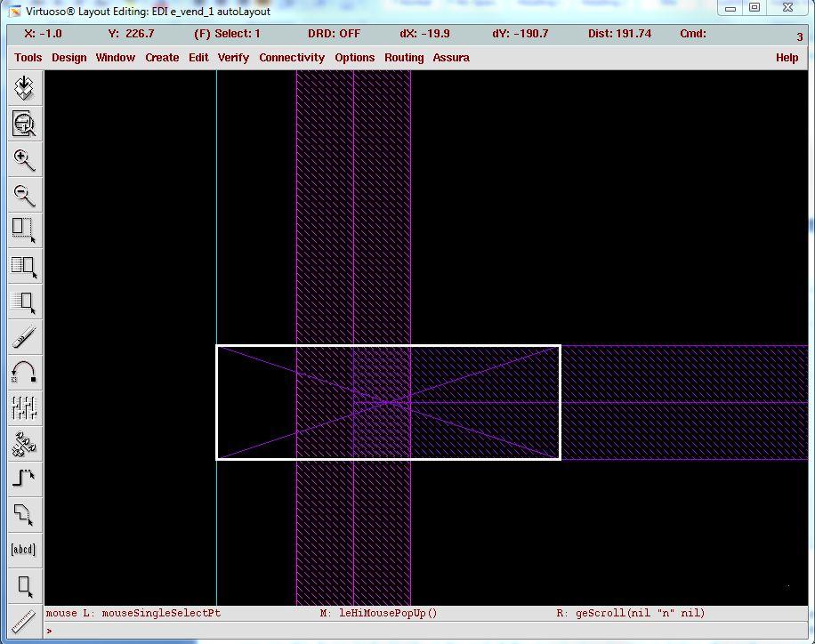Open the Connectivity menu

click(x=292, y=58)
